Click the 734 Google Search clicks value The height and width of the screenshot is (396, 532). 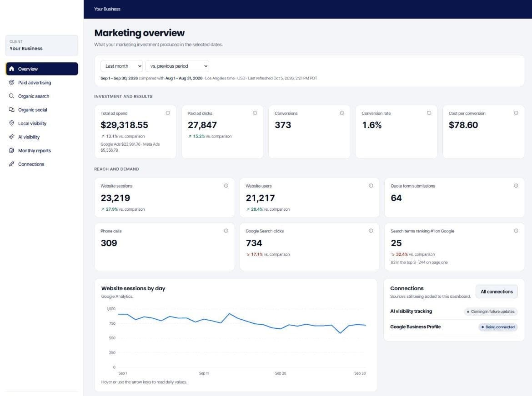[x=254, y=243]
